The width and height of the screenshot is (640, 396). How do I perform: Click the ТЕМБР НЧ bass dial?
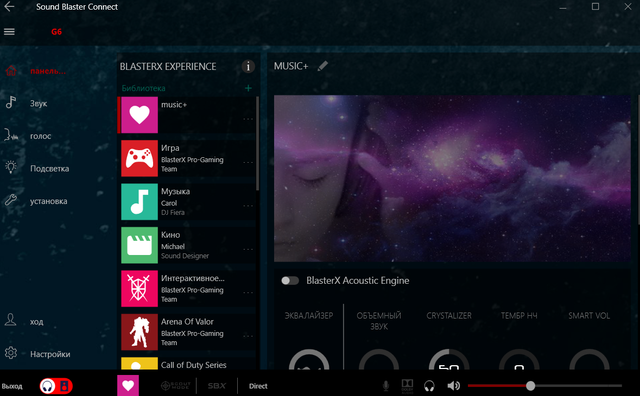pyautogui.click(x=519, y=360)
